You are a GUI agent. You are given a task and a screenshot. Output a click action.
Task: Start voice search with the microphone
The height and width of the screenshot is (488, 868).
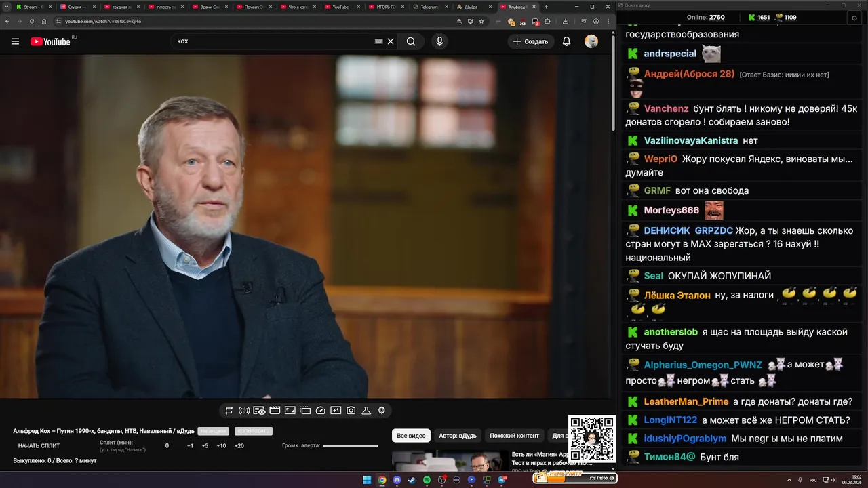coord(439,41)
